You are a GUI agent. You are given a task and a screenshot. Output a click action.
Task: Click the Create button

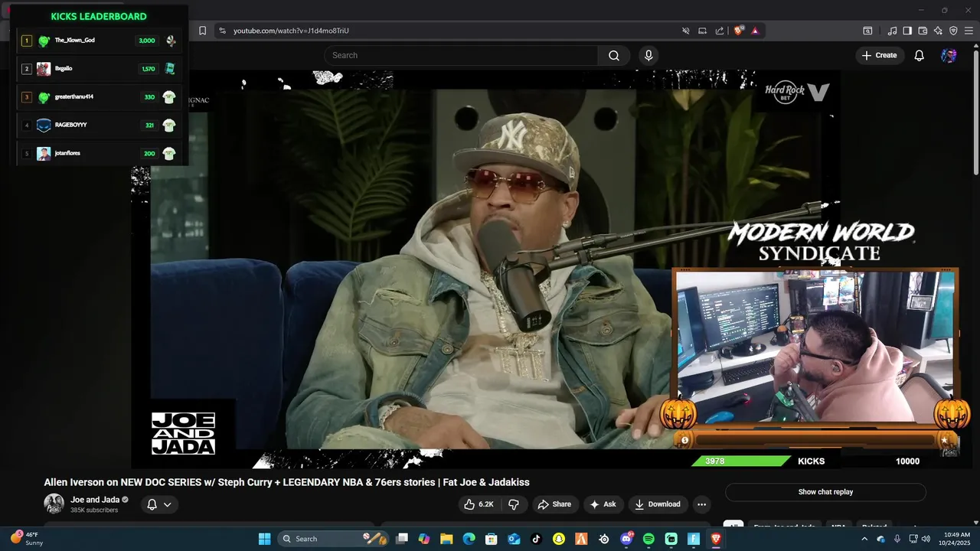coord(879,55)
